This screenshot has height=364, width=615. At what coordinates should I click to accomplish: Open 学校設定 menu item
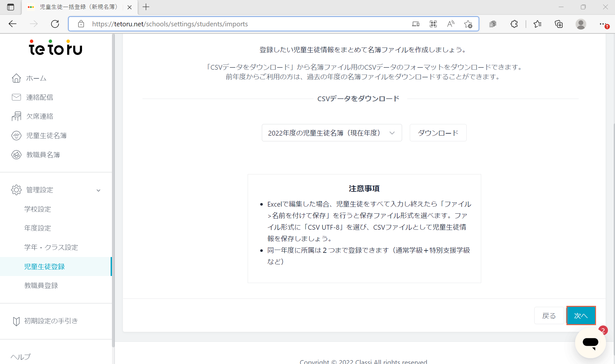click(38, 209)
